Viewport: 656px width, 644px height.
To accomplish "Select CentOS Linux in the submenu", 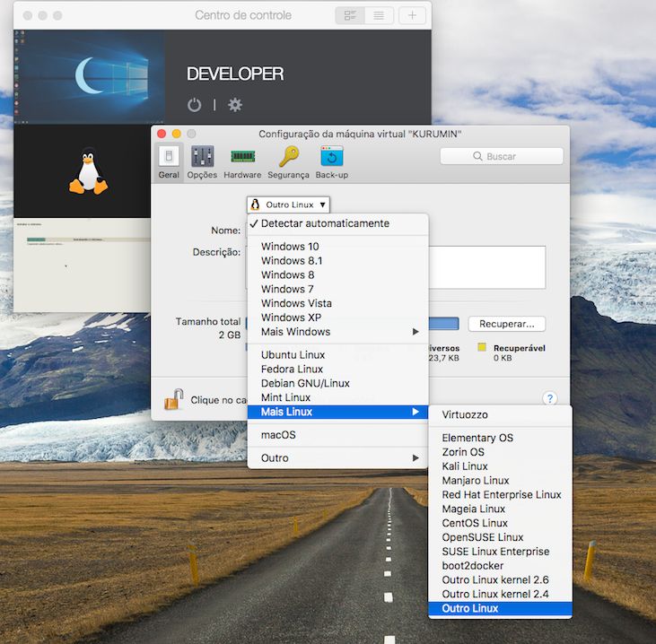I will point(501,523).
